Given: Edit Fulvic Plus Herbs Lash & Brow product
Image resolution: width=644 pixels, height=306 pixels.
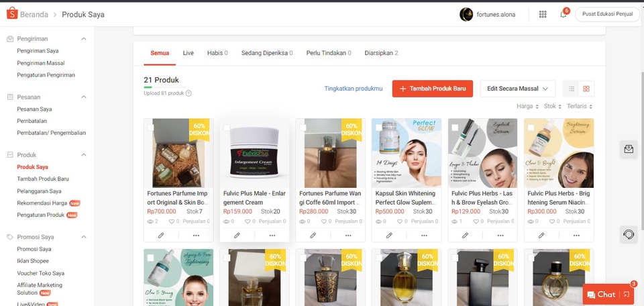Looking at the screenshot, I should coord(465,236).
